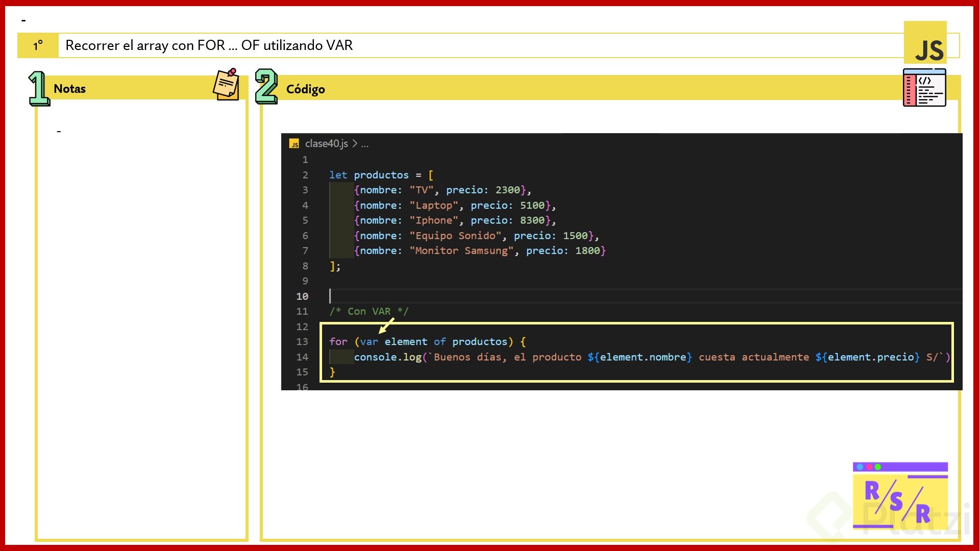
Task: Click the word productos in the for loop
Action: tap(479, 342)
